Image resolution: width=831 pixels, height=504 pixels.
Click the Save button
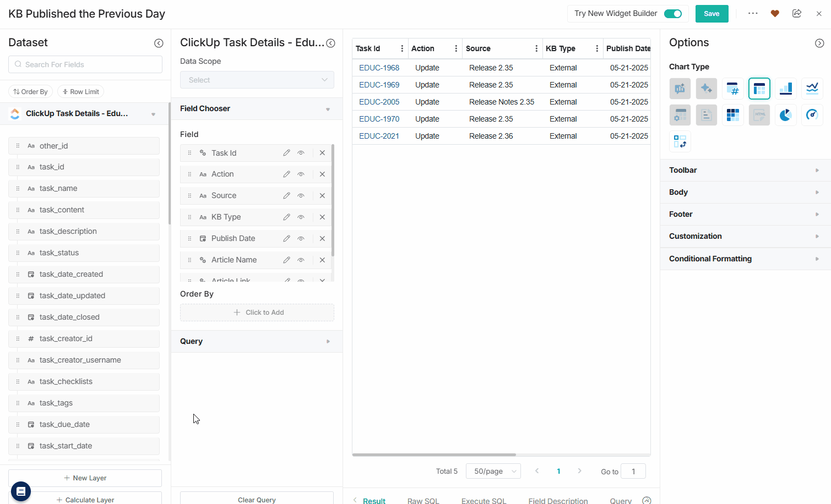pos(711,14)
